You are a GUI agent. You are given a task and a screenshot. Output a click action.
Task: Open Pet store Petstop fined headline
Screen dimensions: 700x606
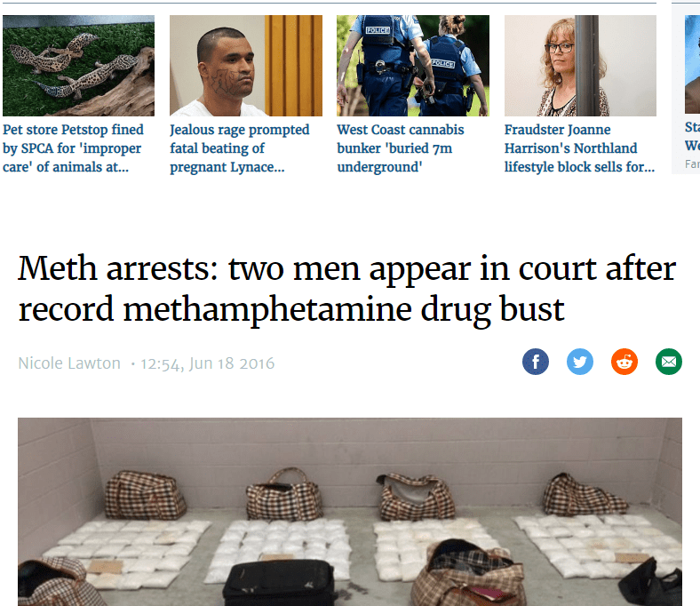pos(73,148)
